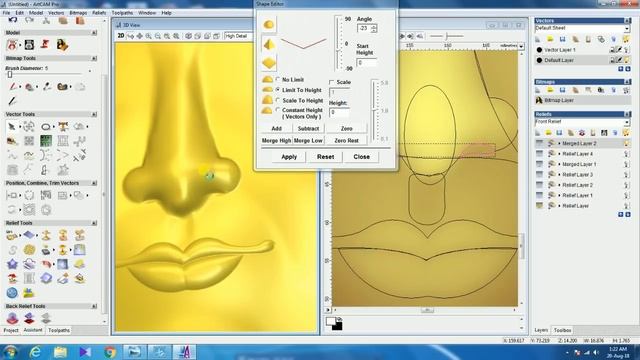This screenshot has height=360, width=640.
Task: Open the File menu
Action: click(x=7, y=13)
